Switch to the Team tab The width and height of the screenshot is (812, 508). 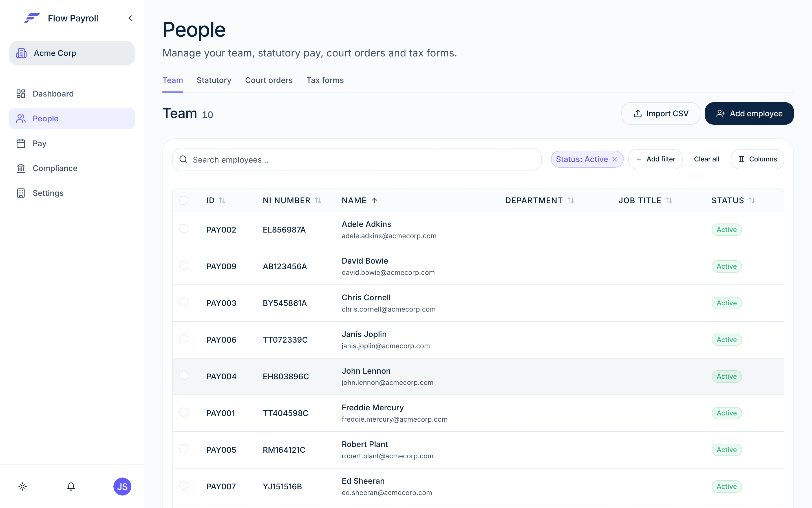tap(173, 80)
